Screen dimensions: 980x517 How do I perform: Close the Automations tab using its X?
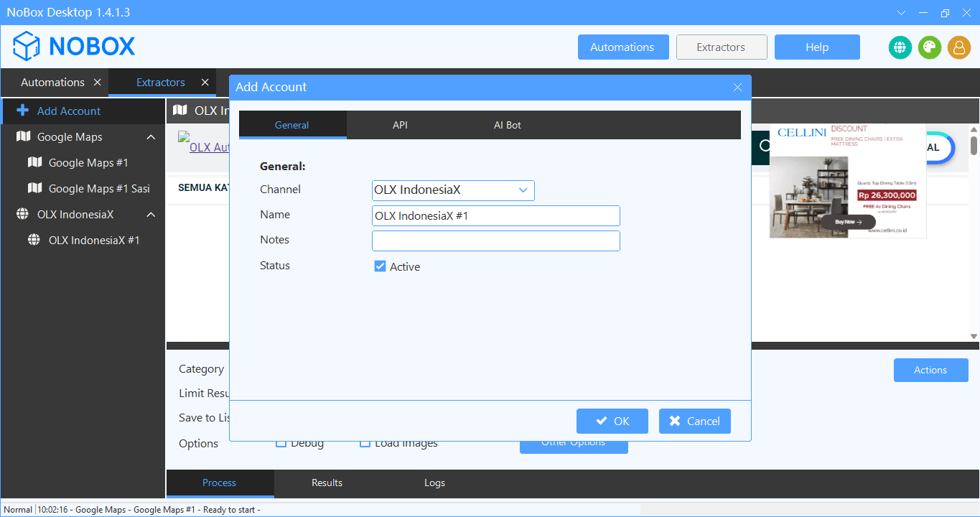pos(98,83)
